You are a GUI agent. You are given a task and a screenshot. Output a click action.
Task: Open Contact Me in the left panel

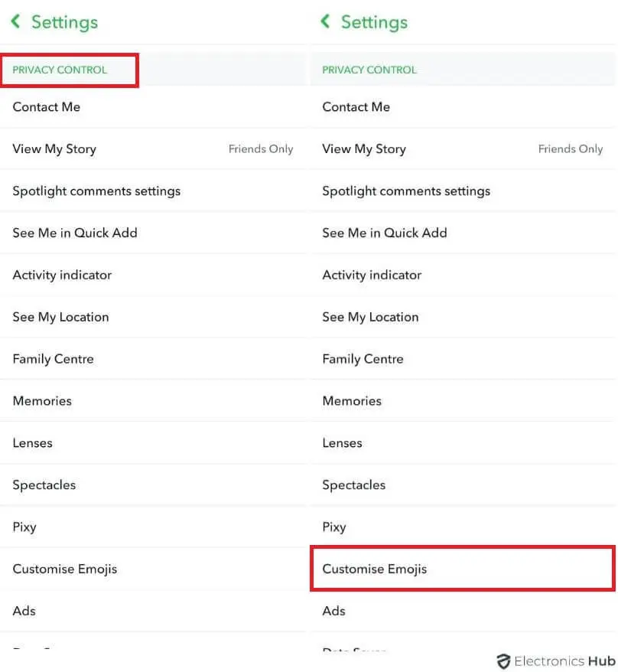(x=153, y=106)
